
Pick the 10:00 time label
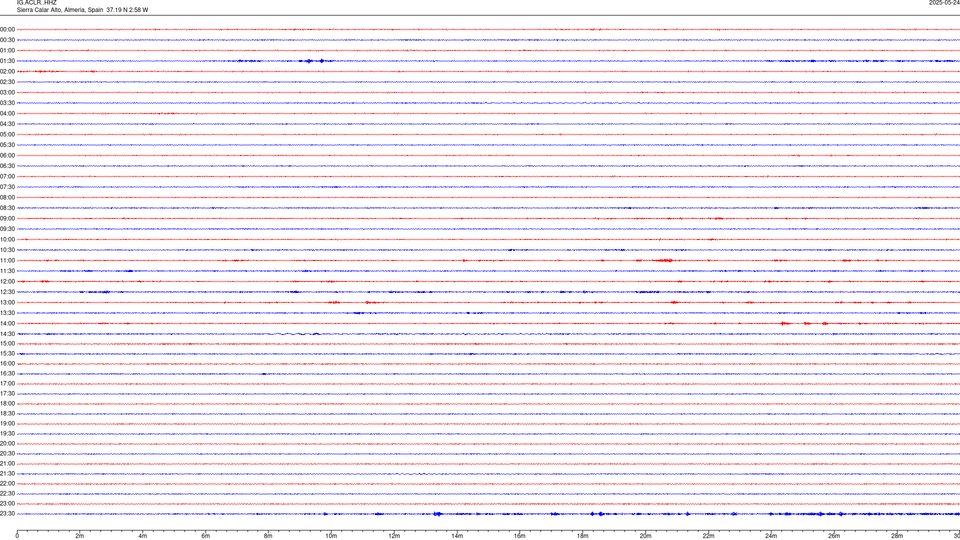tap(7, 239)
